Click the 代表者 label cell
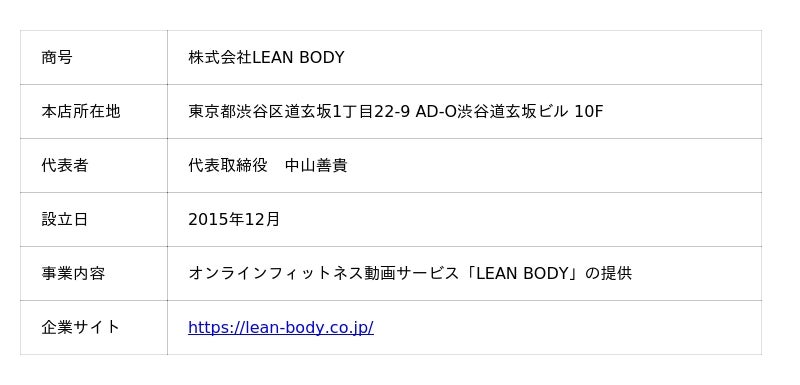800x385 pixels. (x=94, y=166)
